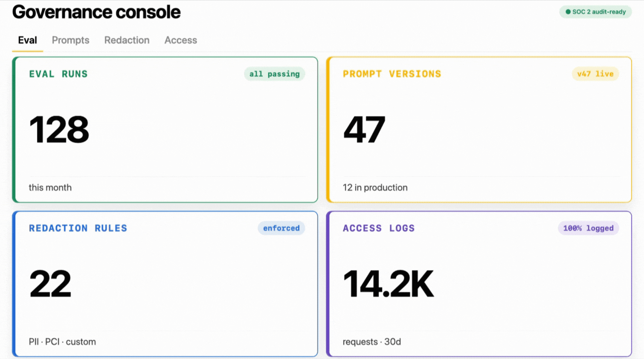Click the 14.2K access logs value

(x=389, y=284)
